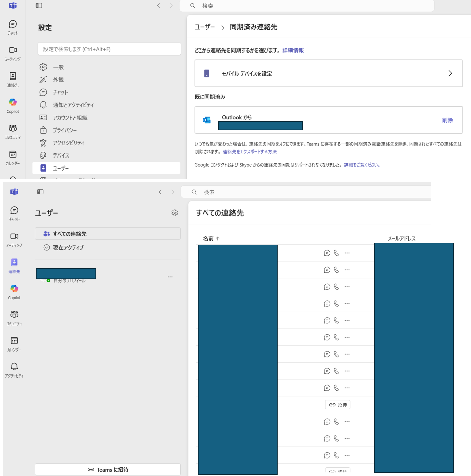Open Chat in upper window sidebar
The height and width of the screenshot is (476, 471).
[x=13, y=27]
